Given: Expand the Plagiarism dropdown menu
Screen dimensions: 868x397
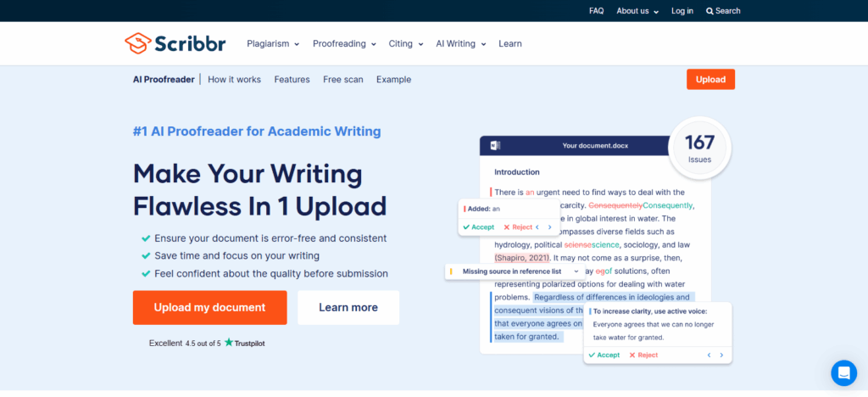Looking at the screenshot, I should coord(273,43).
